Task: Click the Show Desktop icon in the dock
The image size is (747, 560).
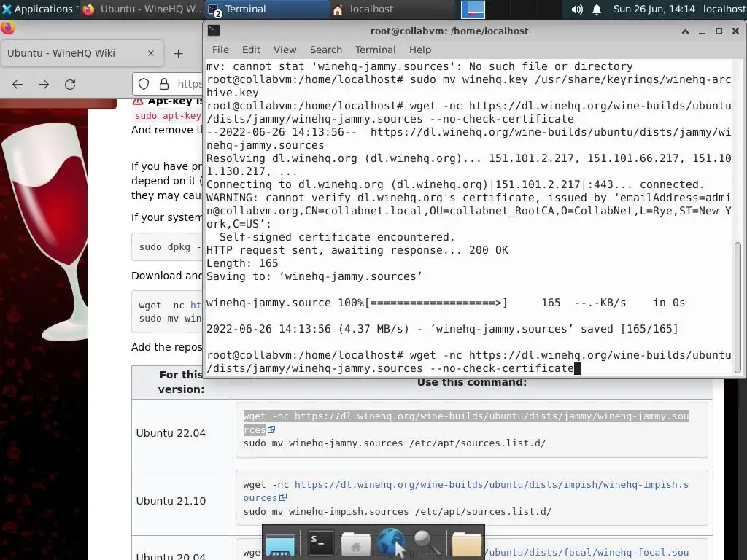Action: click(280, 543)
